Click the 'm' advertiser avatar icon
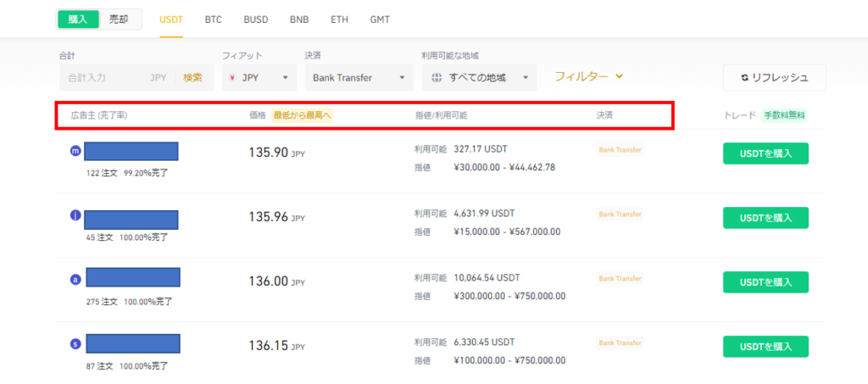 pos(75,151)
